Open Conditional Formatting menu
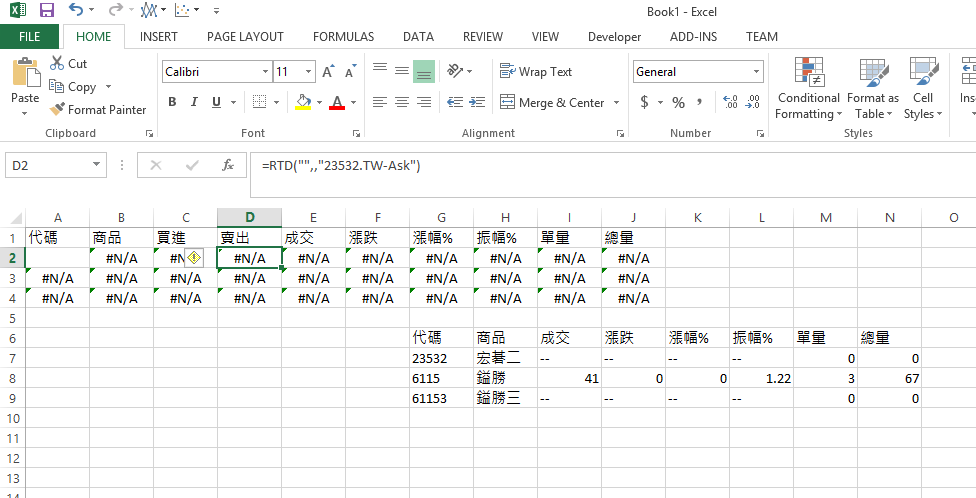The height and width of the screenshot is (498, 976). tap(808, 88)
